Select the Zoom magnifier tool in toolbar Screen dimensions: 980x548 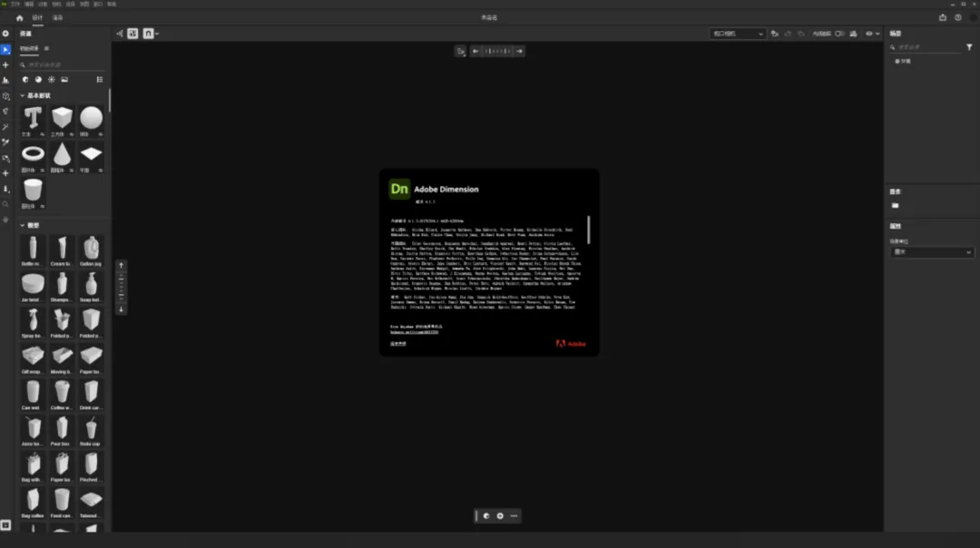click(5, 204)
